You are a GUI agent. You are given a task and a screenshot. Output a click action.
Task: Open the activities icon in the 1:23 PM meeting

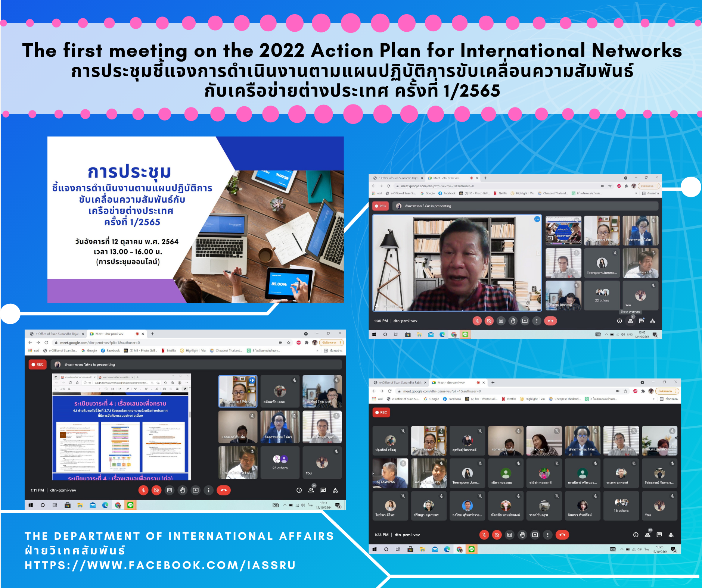pos(671,535)
